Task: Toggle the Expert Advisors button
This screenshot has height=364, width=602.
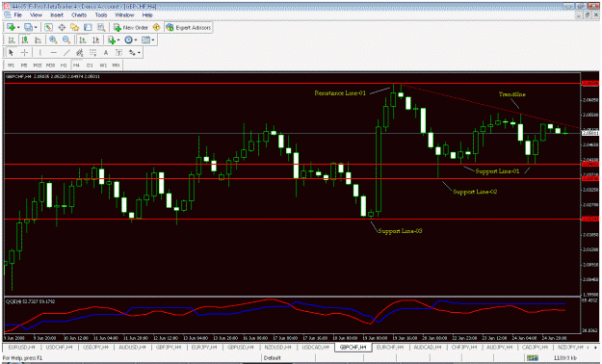Action: 189,28
